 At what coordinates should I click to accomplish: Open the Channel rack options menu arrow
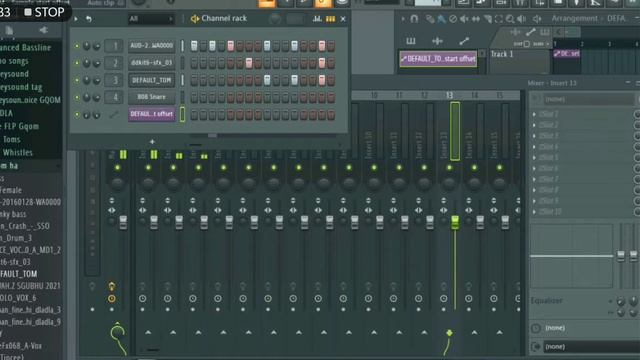point(76,19)
